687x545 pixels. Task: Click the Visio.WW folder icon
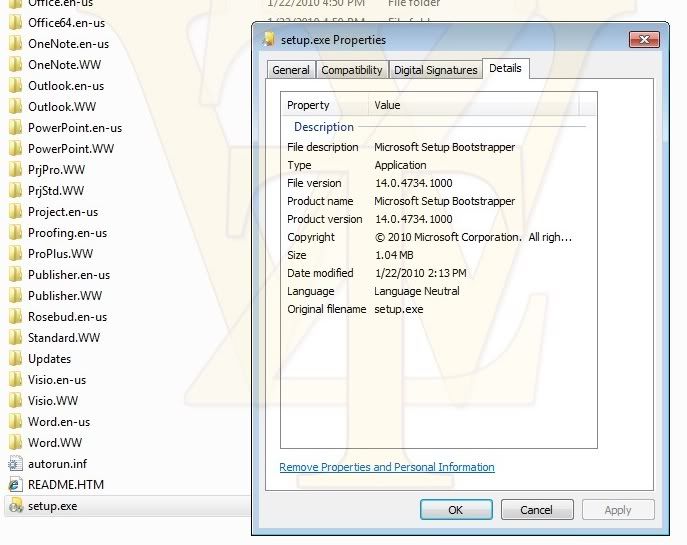point(15,401)
